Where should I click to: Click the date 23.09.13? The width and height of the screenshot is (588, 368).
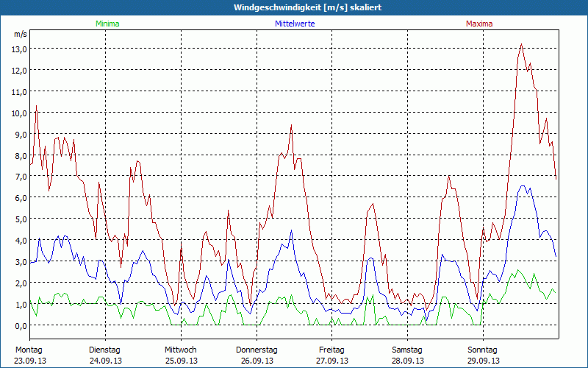pyautogui.click(x=30, y=361)
